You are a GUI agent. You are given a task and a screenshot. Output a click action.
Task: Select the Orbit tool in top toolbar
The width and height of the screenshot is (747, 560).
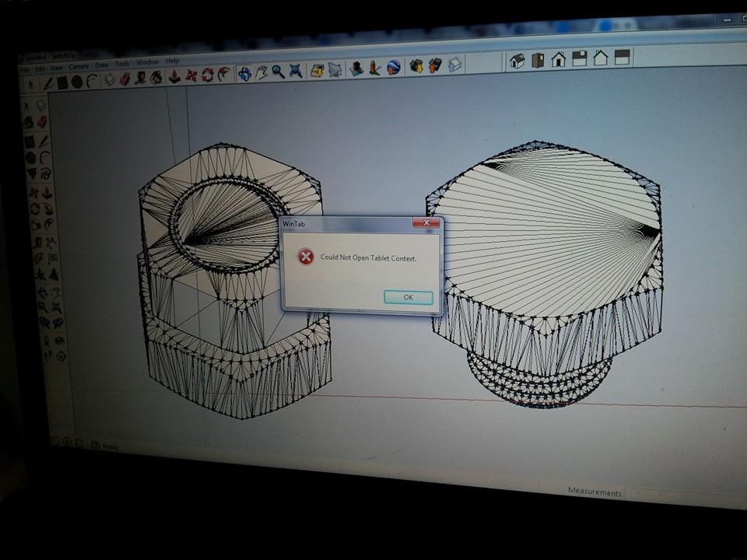tap(245, 73)
